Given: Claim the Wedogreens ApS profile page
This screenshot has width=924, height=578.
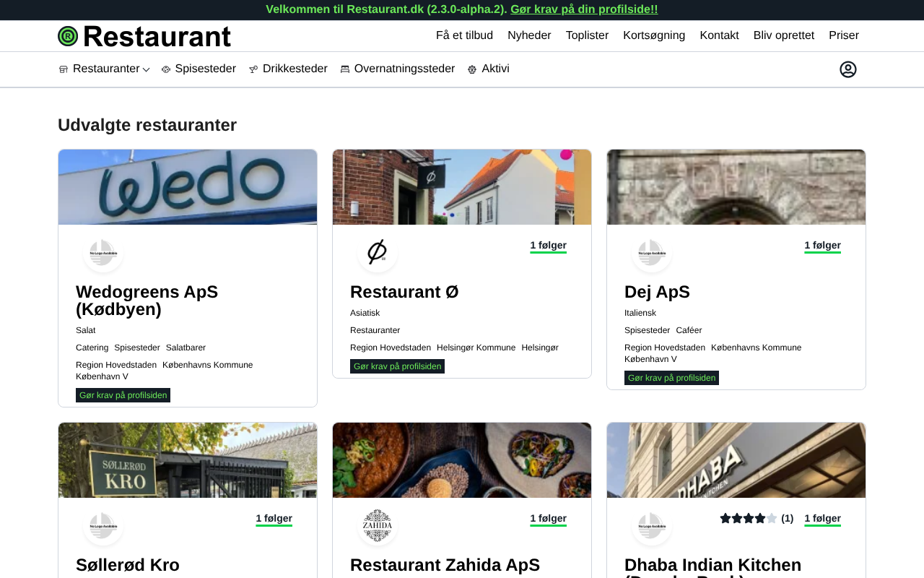Looking at the screenshot, I should coord(123,395).
